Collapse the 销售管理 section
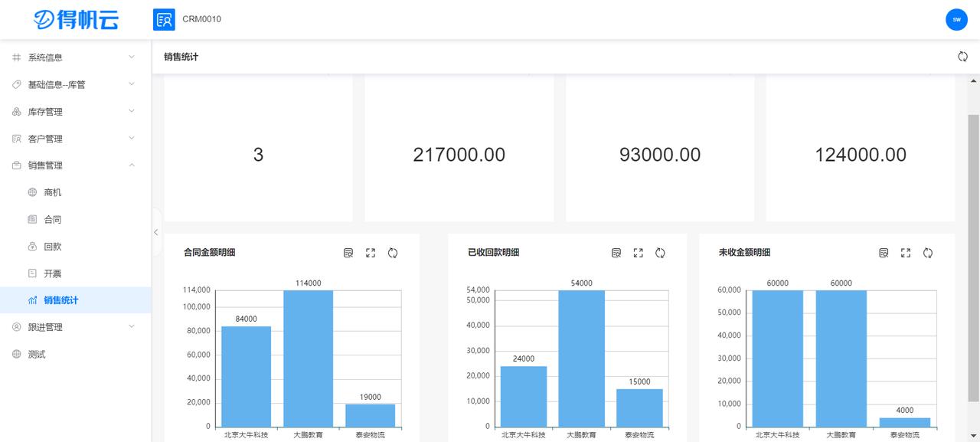 coord(46,165)
